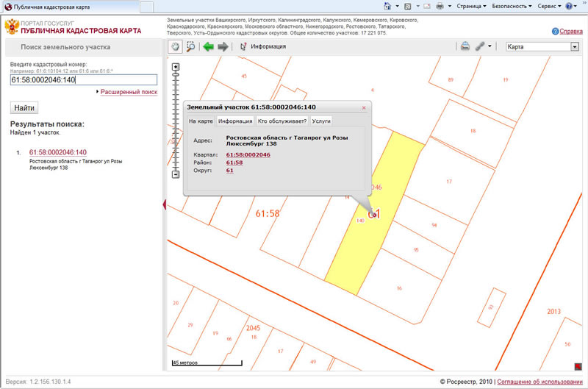
Task: Click the browser home icon
Action: (387, 6)
